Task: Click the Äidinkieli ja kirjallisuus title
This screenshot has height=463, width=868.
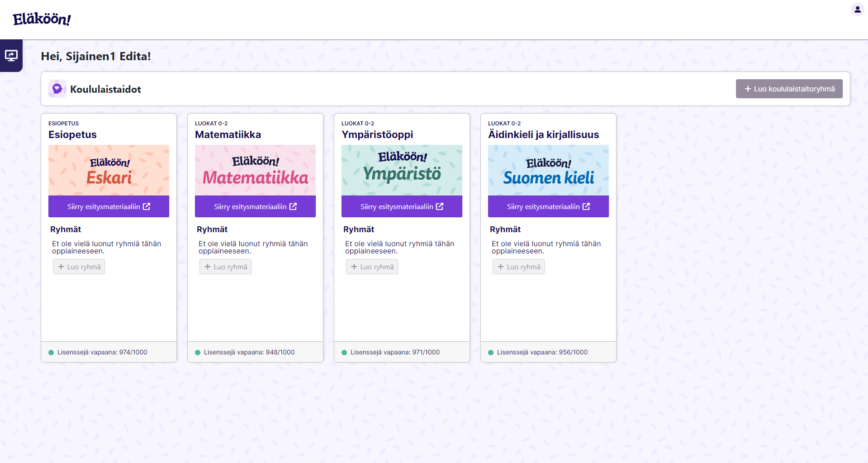Action: click(x=543, y=134)
